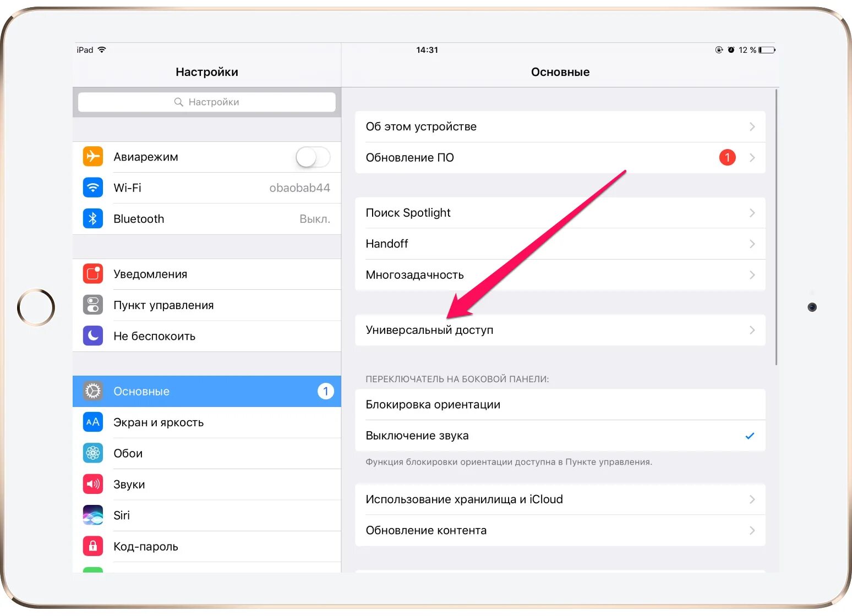Screen dimensions: 852x616
Task: Tap the Настройки sidebar title
Action: pyautogui.click(x=207, y=72)
